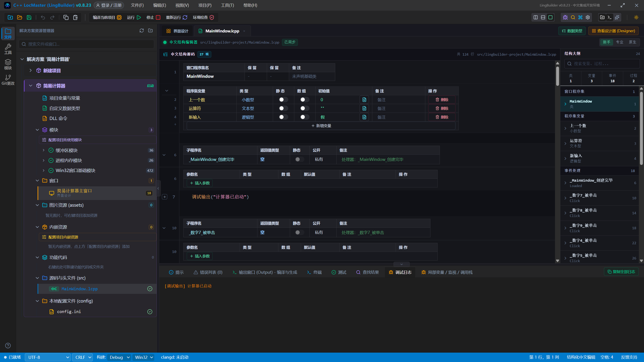Click the 编译当前项目 button
Image resolution: width=644 pixels, height=362 pixels.
point(107,17)
